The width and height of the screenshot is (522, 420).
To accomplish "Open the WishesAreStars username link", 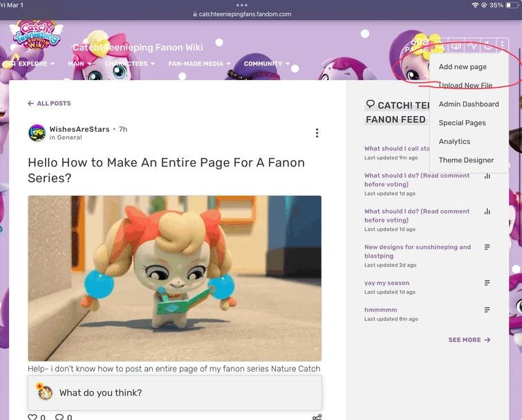I will pyautogui.click(x=80, y=129).
